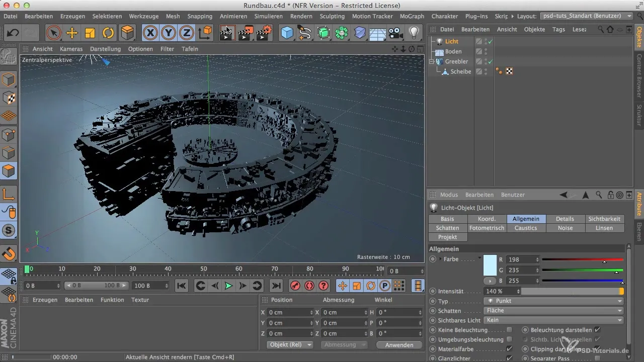Open the Schatten Fläche dropdown
644x362 pixels.
(553, 310)
